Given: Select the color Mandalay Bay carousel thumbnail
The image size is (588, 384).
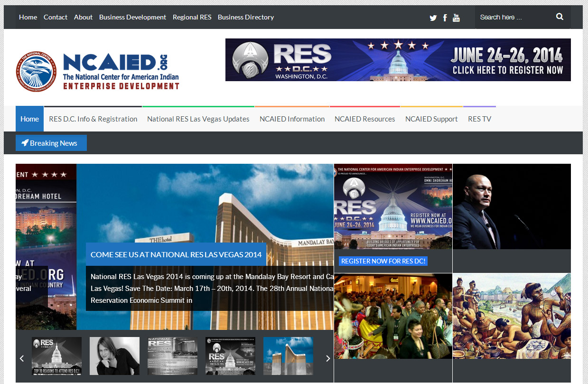Looking at the screenshot, I should tap(288, 356).
